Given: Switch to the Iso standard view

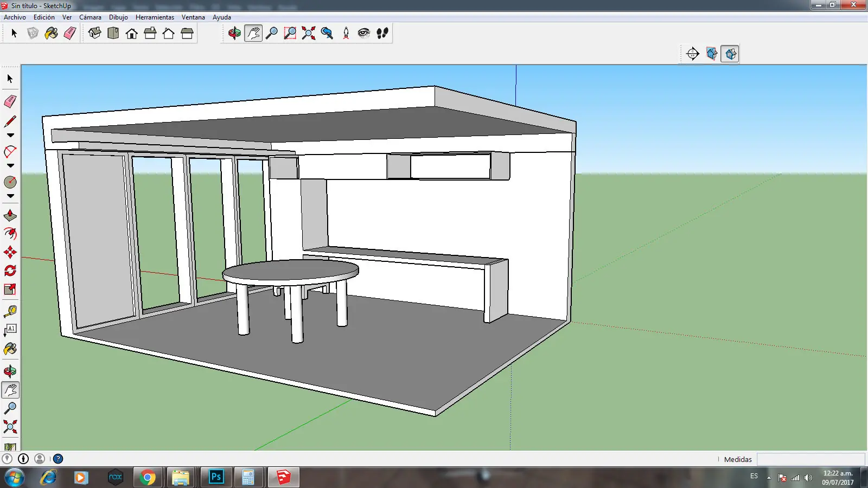Looking at the screenshot, I should [x=94, y=33].
